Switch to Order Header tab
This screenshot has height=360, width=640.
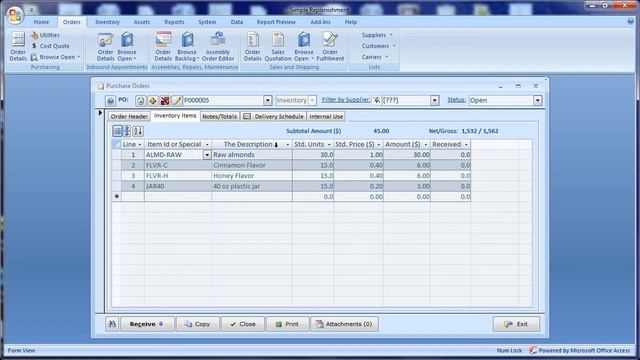pos(129,116)
